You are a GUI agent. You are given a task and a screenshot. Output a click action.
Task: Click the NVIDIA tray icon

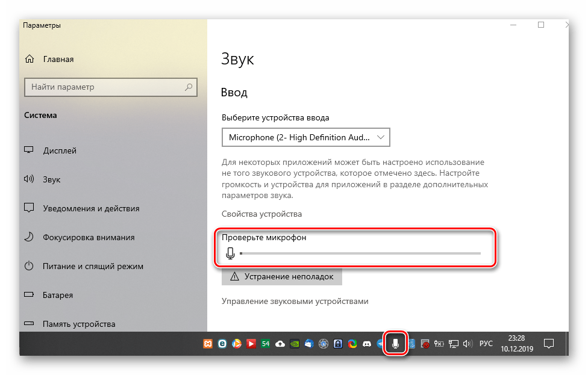(x=295, y=344)
